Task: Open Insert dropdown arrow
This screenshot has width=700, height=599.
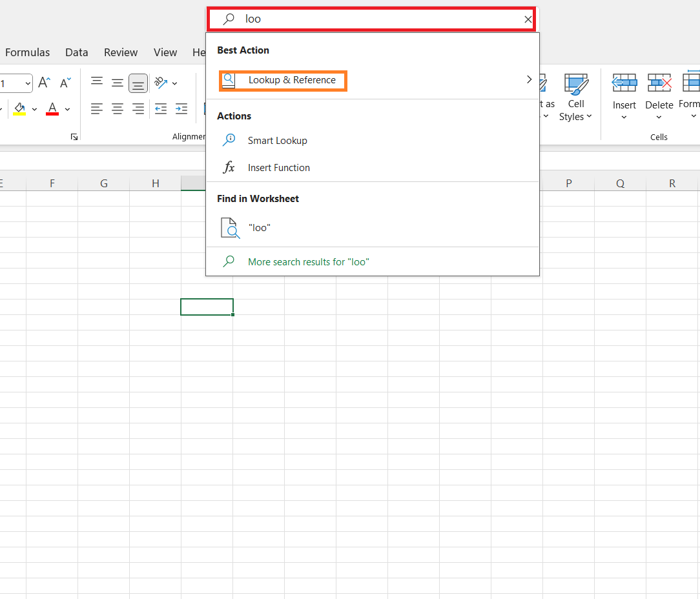Action: pyautogui.click(x=624, y=117)
